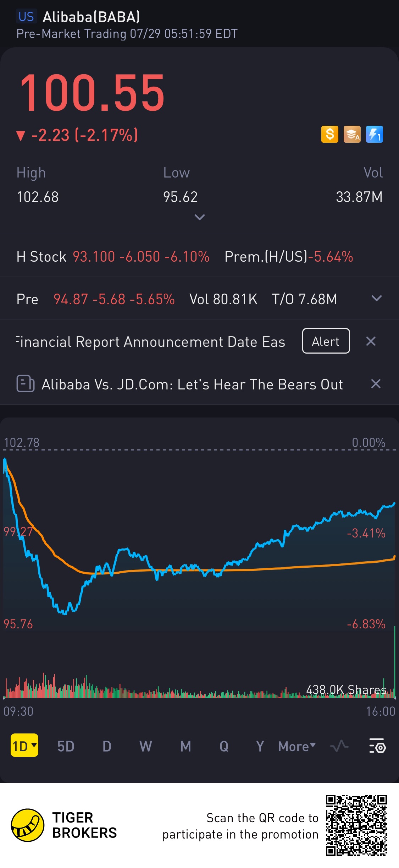
Task: Close the Alibaba Vs. JD.Com news banner
Action: point(376,384)
